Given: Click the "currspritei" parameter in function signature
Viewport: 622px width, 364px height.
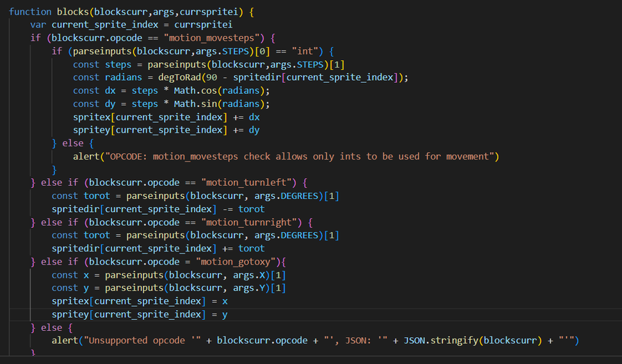Looking at the screenshot, I should click(x=209, y=12).
